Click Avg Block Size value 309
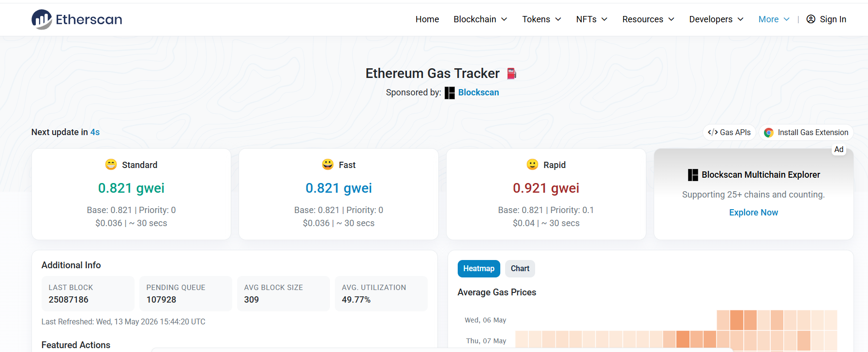Viewport: 868px width, 352px height. [x=252, y=300]
